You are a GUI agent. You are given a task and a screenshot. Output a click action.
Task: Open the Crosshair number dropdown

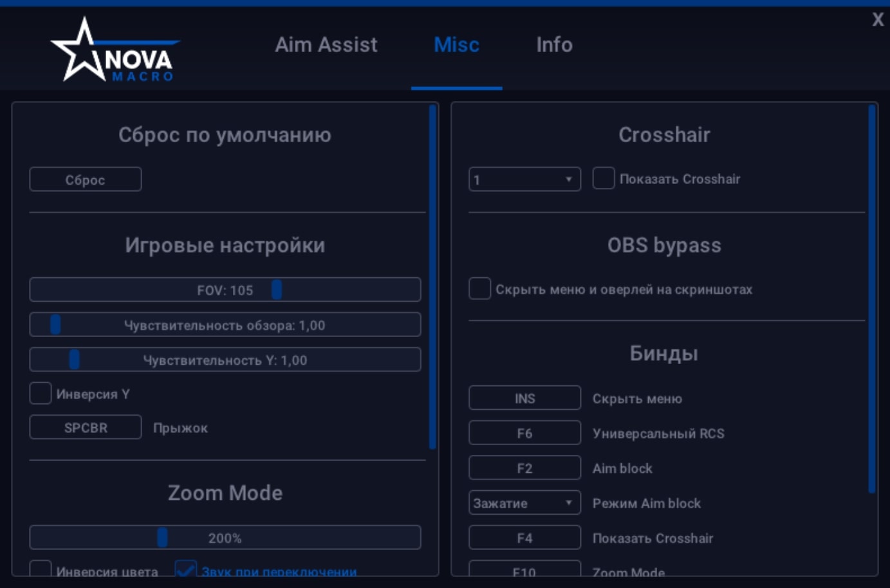tap(524, 179)
